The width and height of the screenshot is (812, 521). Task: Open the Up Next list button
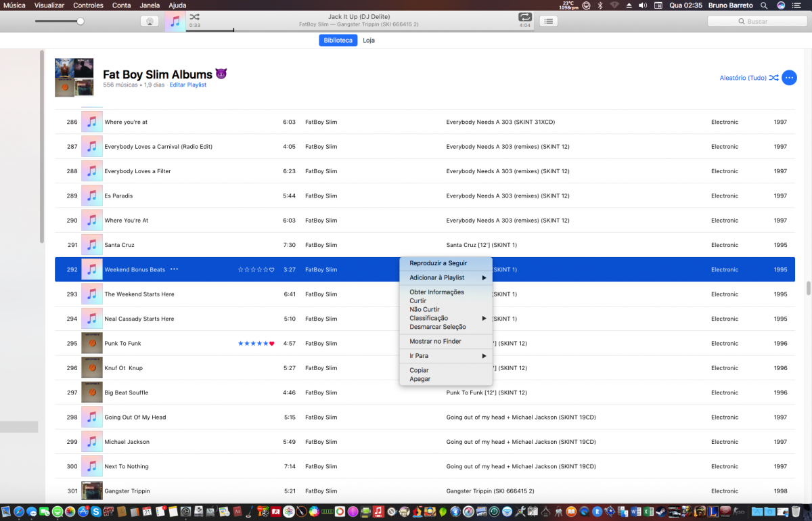(x=548, y=21)
